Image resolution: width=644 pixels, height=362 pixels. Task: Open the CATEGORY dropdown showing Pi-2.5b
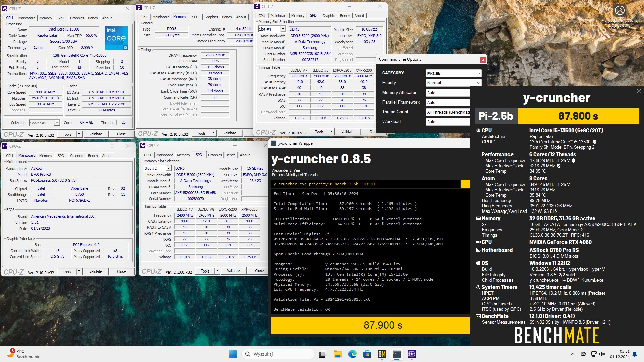click(453, 73)
